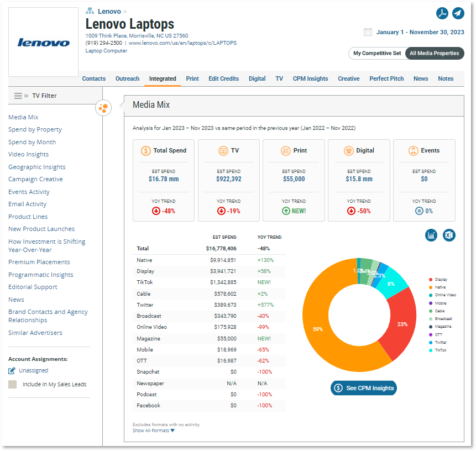This screenshot has width=476, height=451.
Task: Open the chart view icon
Action: pyautogui.click(x=431, y=235)
